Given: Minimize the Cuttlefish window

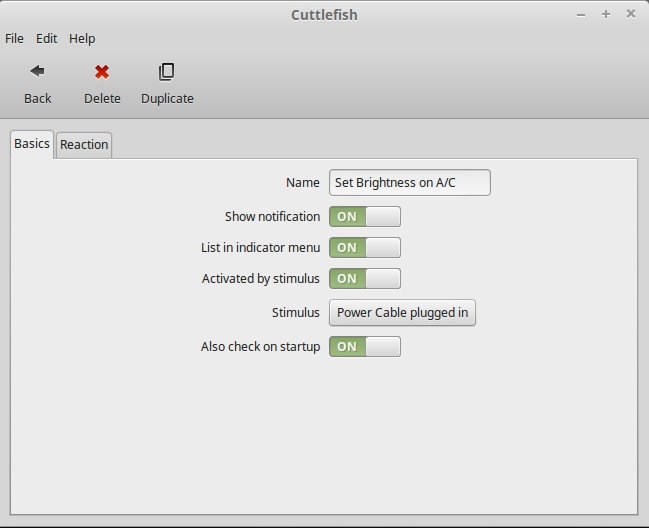Looking at the screenshot, I should pyautogui.click(x=582, y=14).
